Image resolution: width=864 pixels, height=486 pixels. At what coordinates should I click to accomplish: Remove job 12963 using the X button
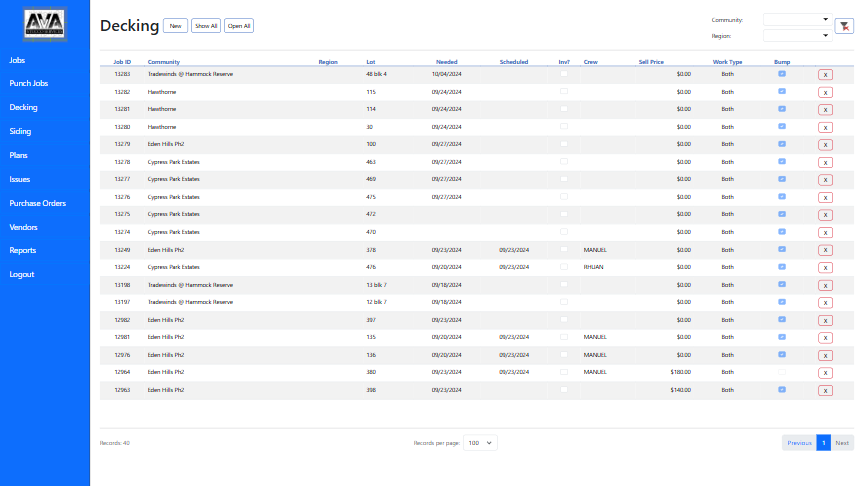tap(825, 390)
